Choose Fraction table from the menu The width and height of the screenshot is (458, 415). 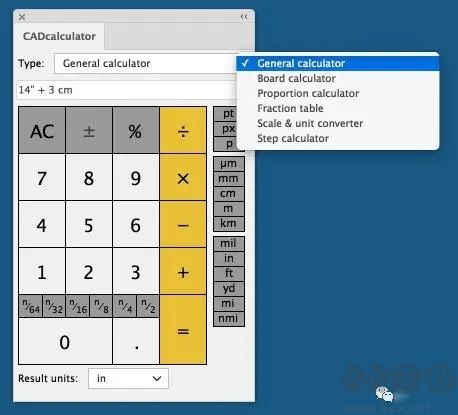pyautogui.click(x=338, y=108)
